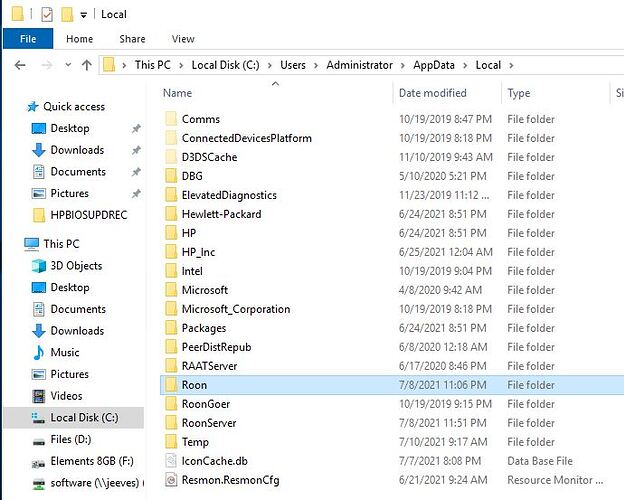Click the Resmon.ResmonCfg file icon
The width and height of the screenshot is (624, 500).
click(171, 480)
